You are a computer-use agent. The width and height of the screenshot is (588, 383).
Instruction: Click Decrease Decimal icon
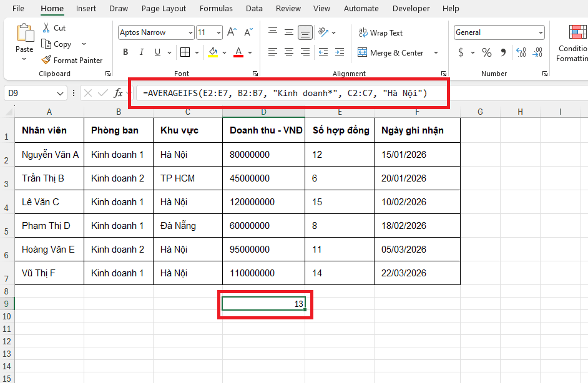(537, 52)
